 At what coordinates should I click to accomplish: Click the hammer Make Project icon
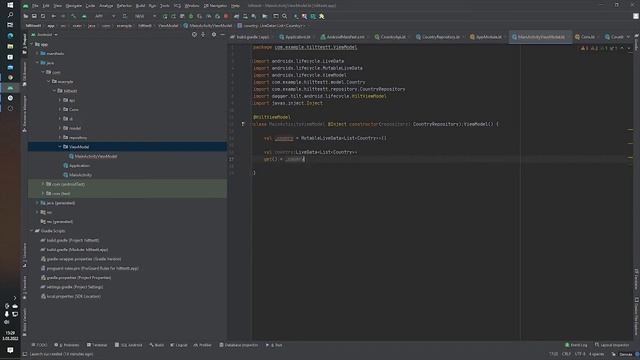[x=73, y=16]
